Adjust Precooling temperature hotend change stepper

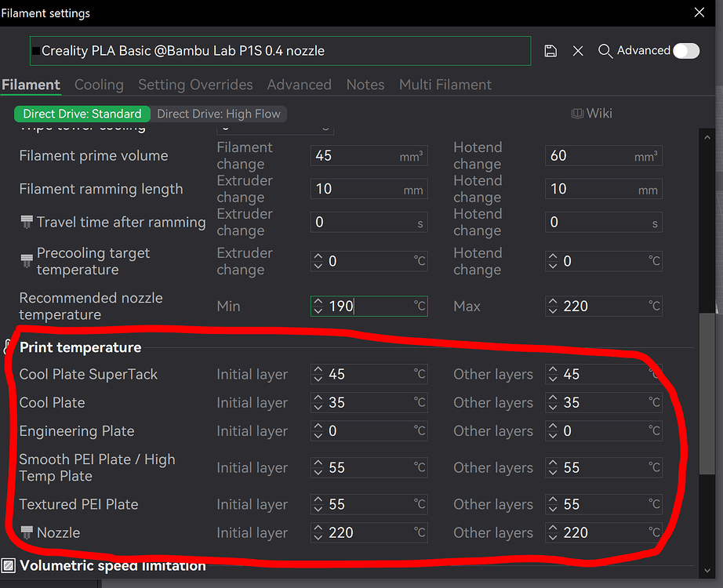(x=552, y=261)
